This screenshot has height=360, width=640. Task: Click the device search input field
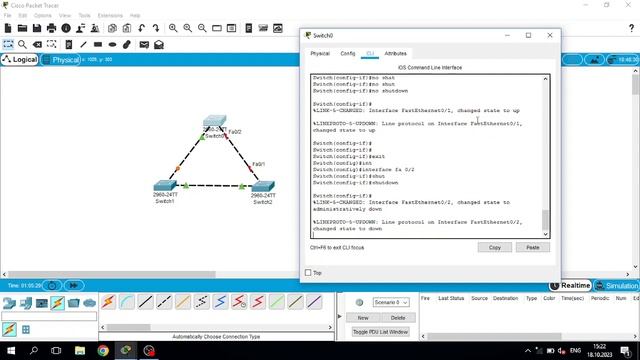[x=49, y=316]
